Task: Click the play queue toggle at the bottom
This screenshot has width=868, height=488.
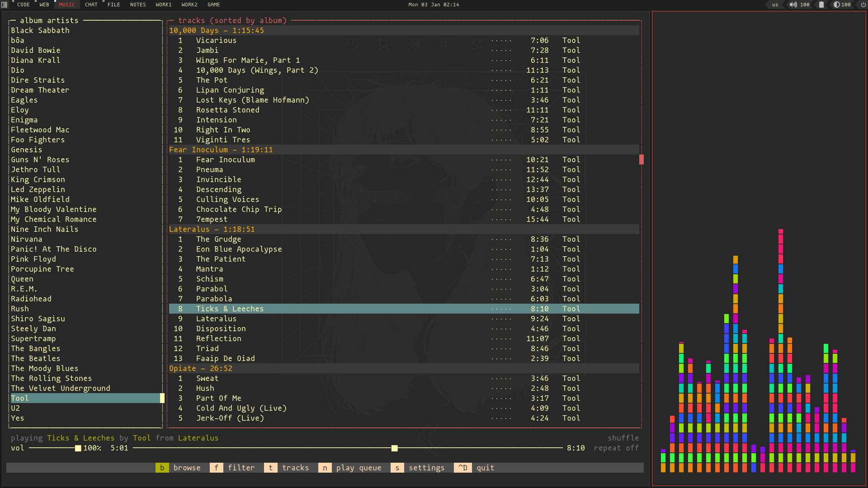Action: click(x=359, y=467)
